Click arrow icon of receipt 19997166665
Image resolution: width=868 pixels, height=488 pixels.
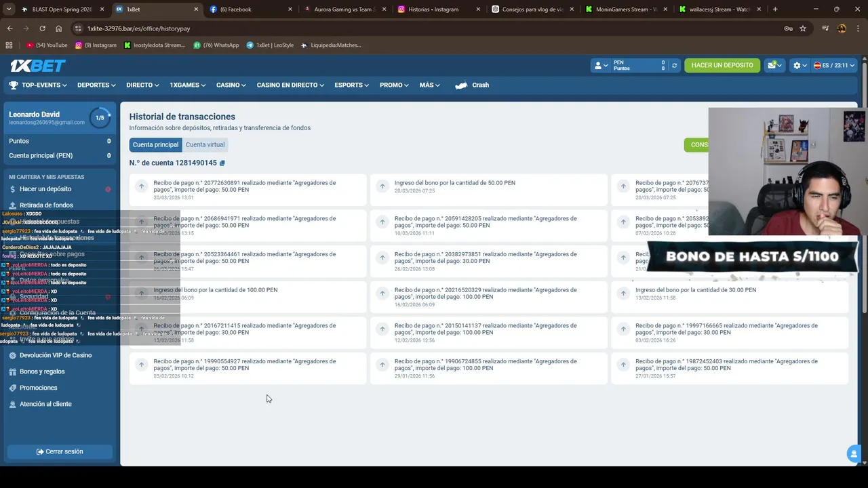[x=623, y=329]
